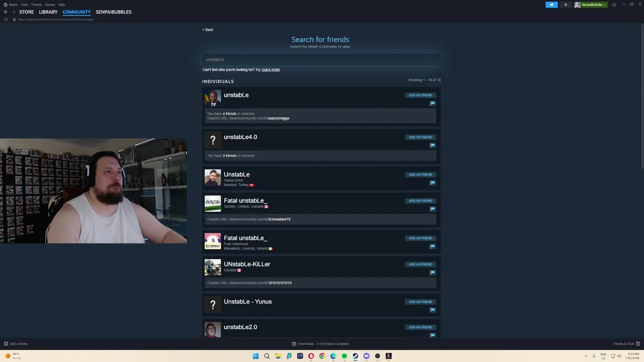Open Fred Underwool's avatar
Viewport: 644px width, 362px height.
(x=213, y=241)
